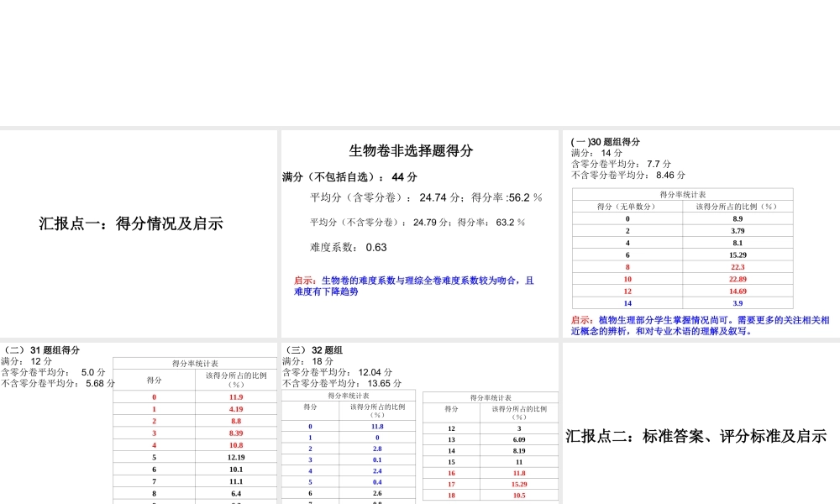Click the blue cell value 2.4
This screenshot has width=840, height=504.
377,470
